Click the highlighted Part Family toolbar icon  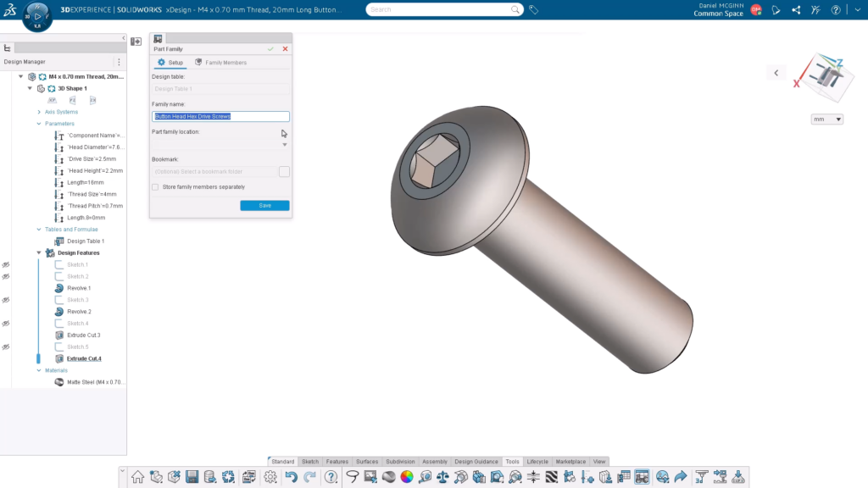pyautogui.click(x=643, y=476)
